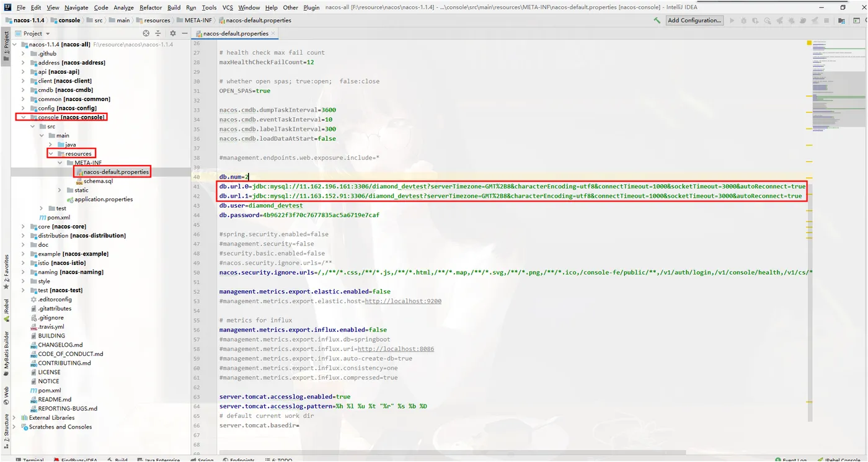Open the Plugin menu
868x462 pixels.
[x=311, y=7]
